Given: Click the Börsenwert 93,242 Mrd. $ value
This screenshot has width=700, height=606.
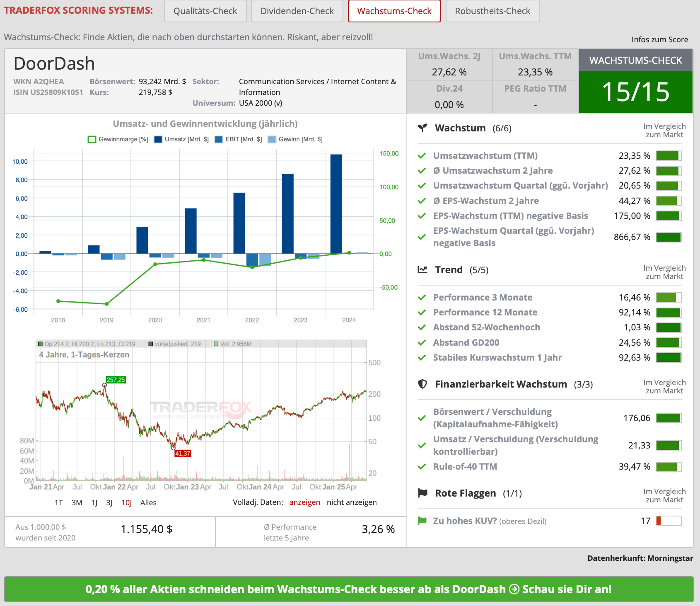Looking at the screenshot, I should pyautogui.click(x=162, y=81).
